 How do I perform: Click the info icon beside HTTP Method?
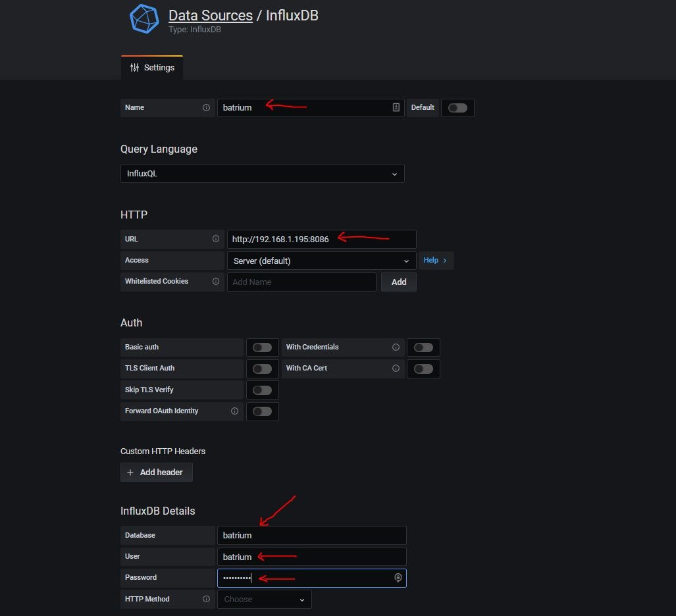click(206, 599)
